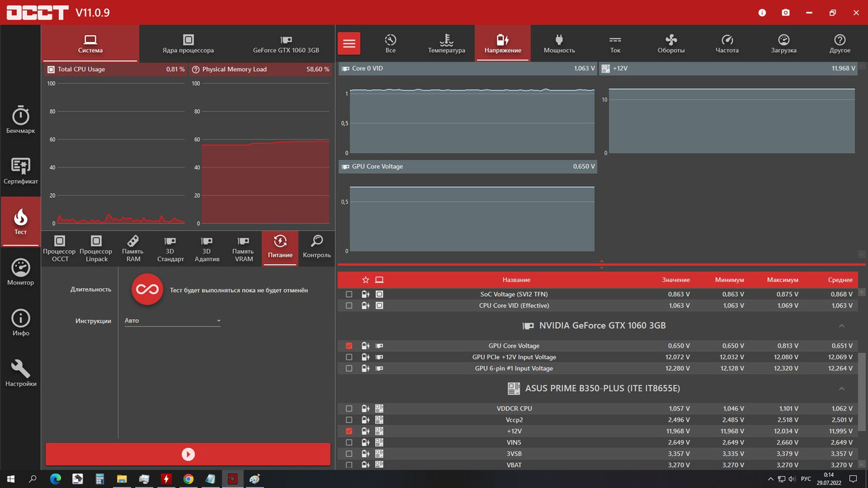Screen dimensions: 868x488
Task: Open Windows search on taskbar
Action: [x=33, y=479]
